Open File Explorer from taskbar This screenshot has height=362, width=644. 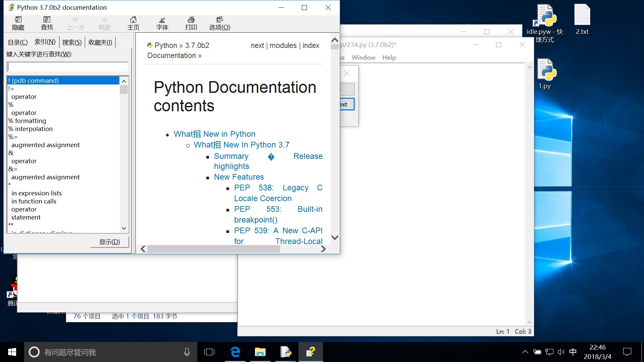[x=260, y=352]
